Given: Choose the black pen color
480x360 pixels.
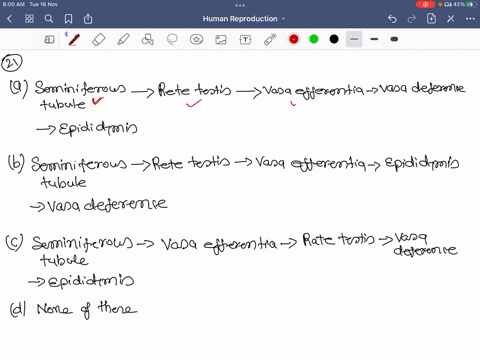Looking at the screenshot, I should [x=334, y=39].
